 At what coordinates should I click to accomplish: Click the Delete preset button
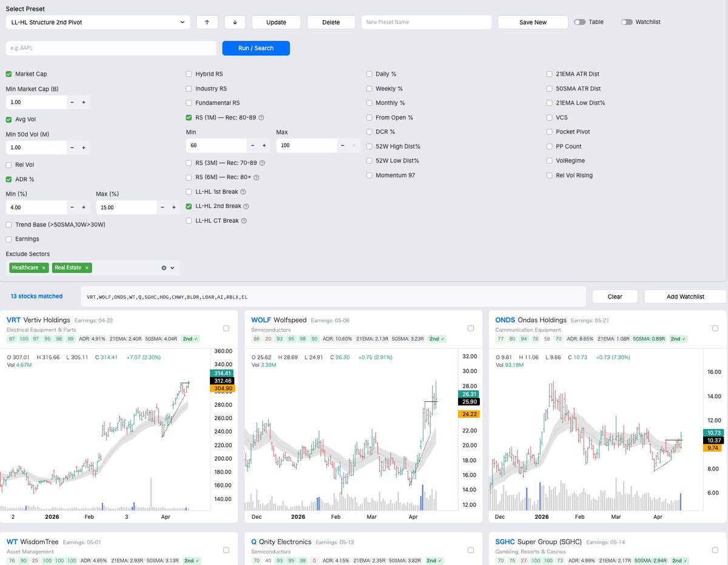point(331,22)
